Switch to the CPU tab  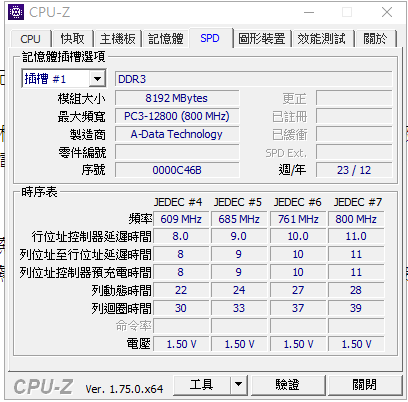(x=31, y=39)
